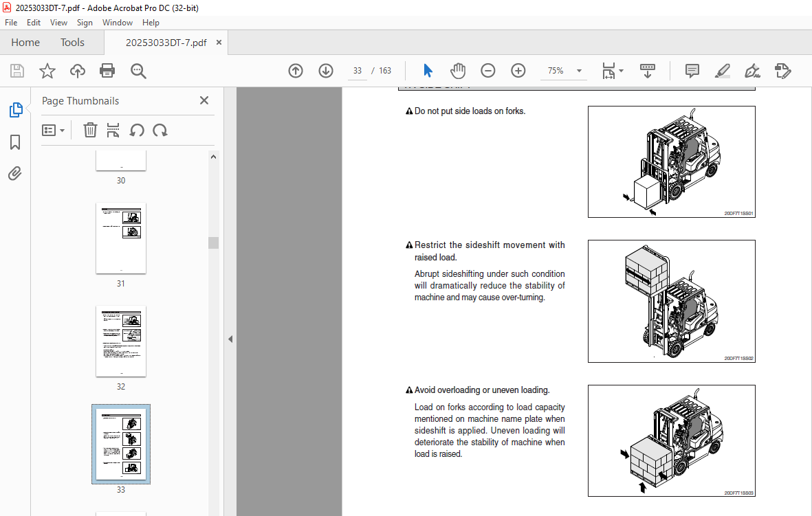
Task: Switch to the Home tab
Action: 25,43
